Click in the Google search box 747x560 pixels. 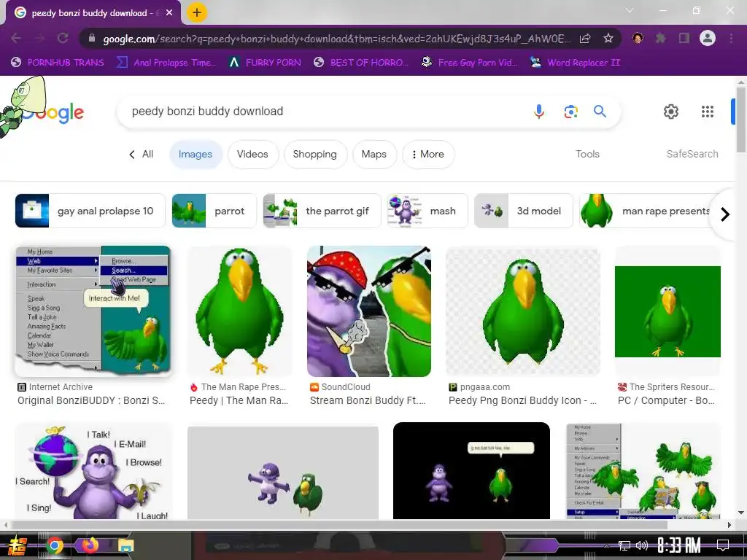(x=324, y=112)
